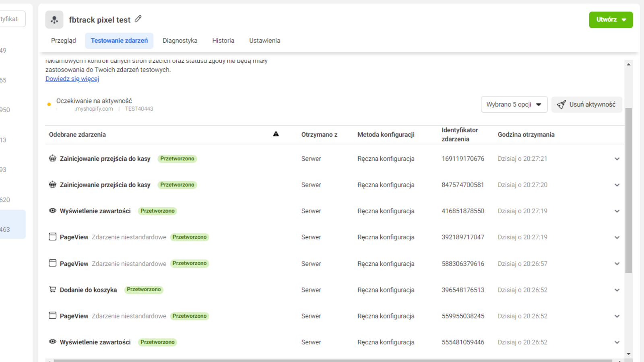Expand Dodanie do koszyka row 396548176513
Screen dimensions: 644x362
coord(617,290)
